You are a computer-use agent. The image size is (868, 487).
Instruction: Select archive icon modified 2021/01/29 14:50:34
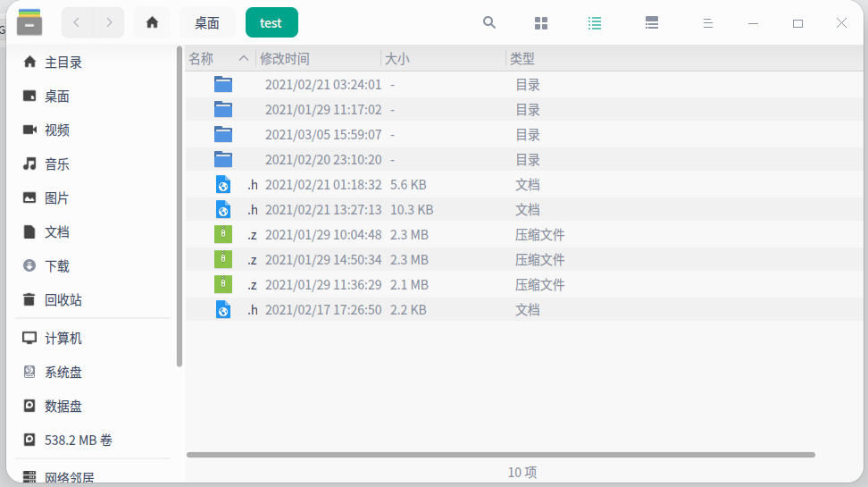tap(223, 259)
